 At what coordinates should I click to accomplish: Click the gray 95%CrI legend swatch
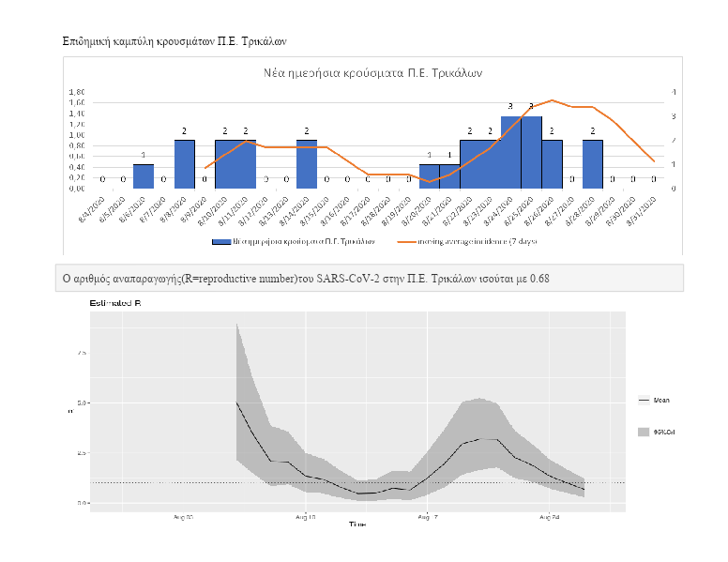pyautogui.click(x=644, y=432)
